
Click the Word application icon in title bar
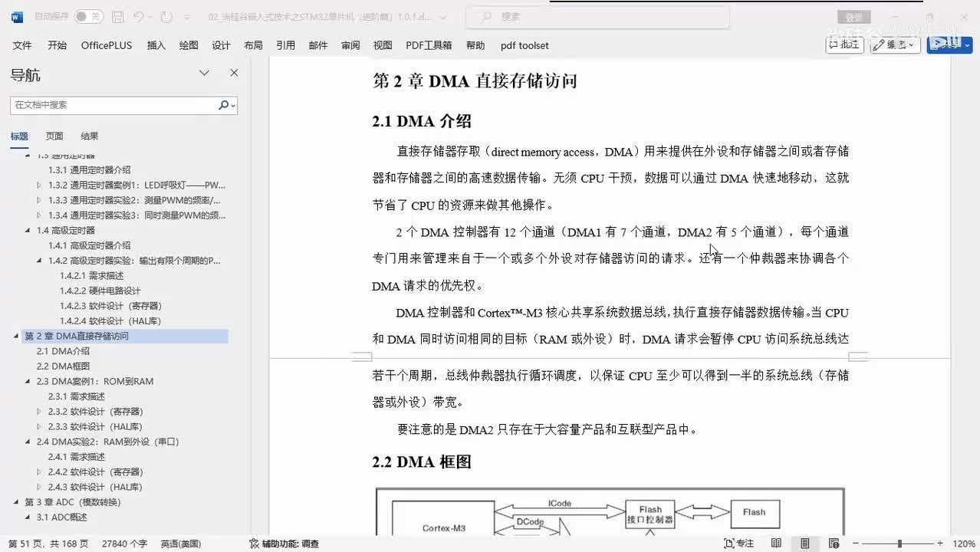[17, 16]
